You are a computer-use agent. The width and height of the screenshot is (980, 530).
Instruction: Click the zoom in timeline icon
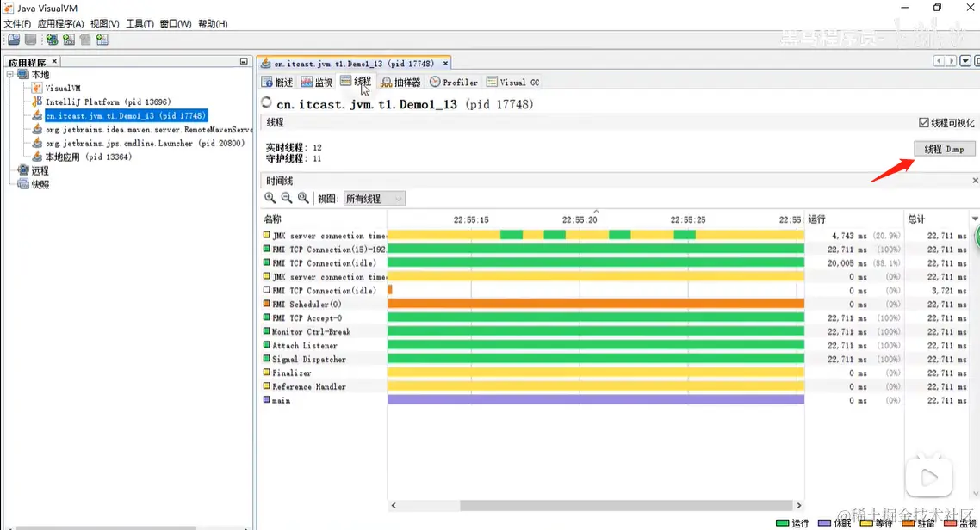[270, 198]
